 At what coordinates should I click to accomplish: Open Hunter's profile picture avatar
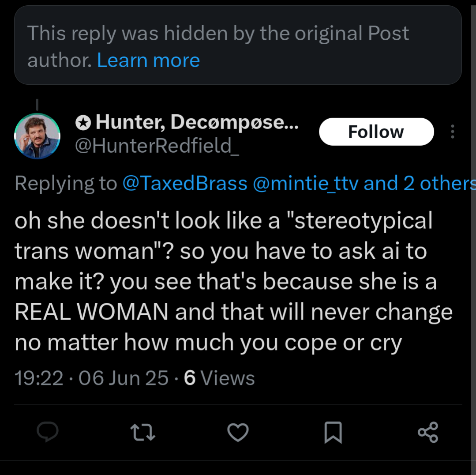coord(37,136)
